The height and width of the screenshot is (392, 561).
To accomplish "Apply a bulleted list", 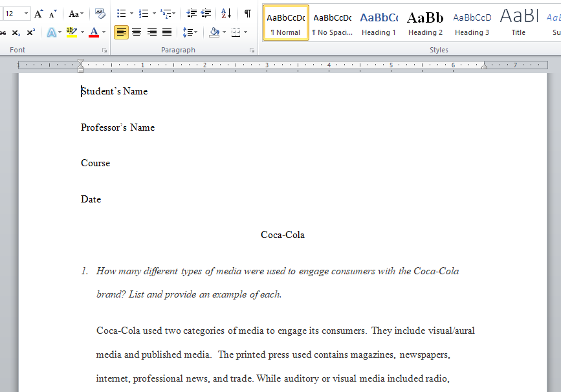I will click(121, 14).
